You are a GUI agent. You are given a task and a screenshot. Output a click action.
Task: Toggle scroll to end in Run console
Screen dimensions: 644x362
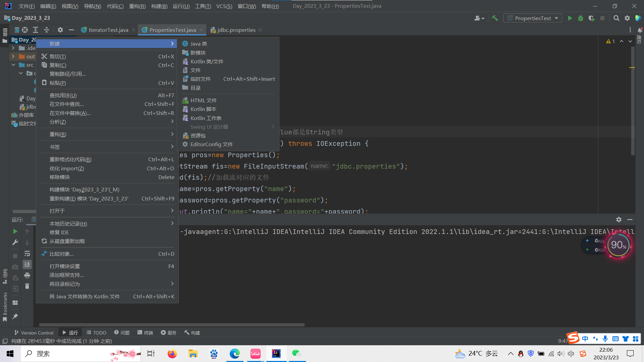pyautogui.click(x=27, y=264)
